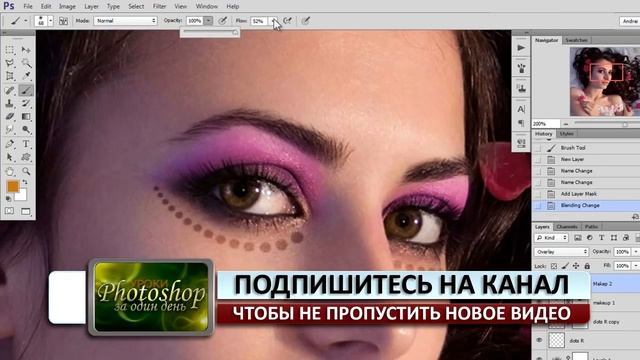
Task: Select the Crop tool
Action: [9, 76]
